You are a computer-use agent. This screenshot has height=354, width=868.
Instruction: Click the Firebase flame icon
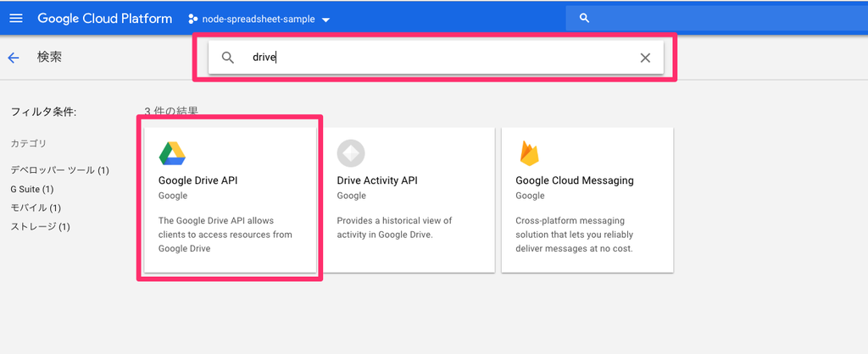coord(529,153)
